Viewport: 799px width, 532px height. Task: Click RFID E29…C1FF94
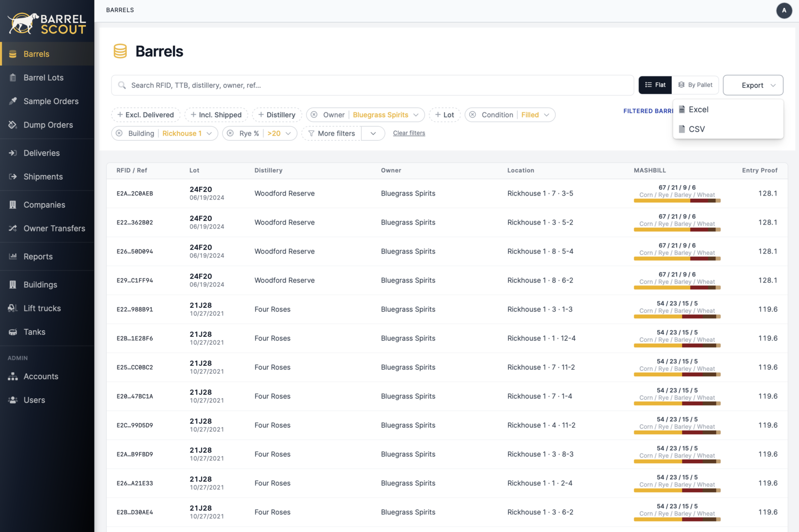(x=135, y=280)
